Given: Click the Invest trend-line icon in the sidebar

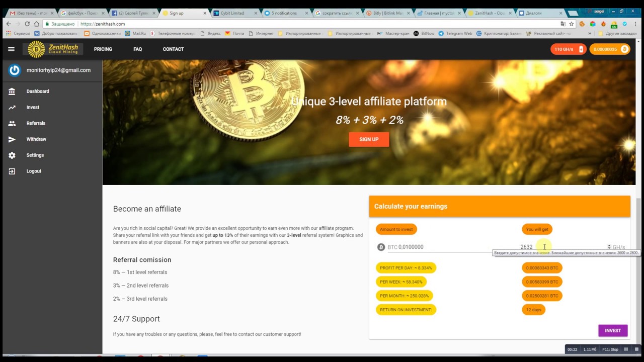Looking at the screenshot, I should coord(12,107).
